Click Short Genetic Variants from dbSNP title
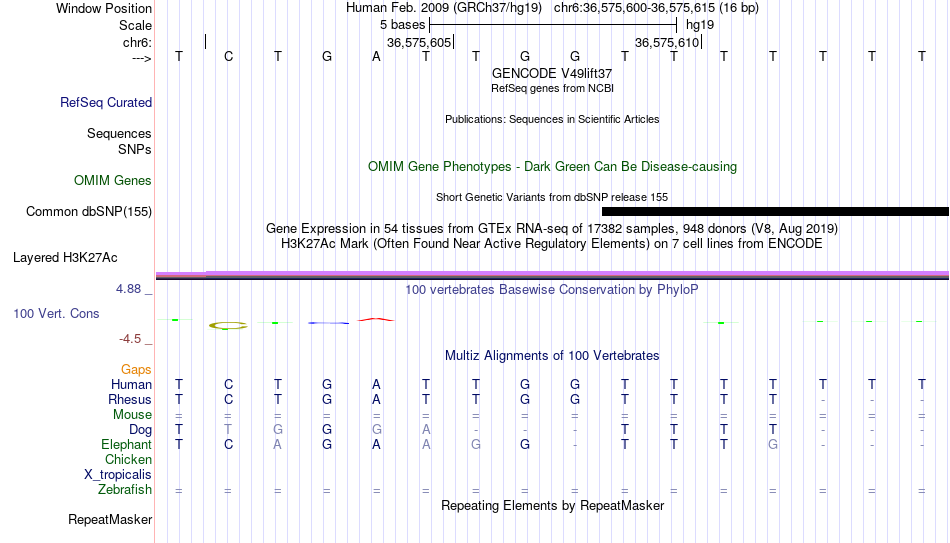 [x=552, y=198]
